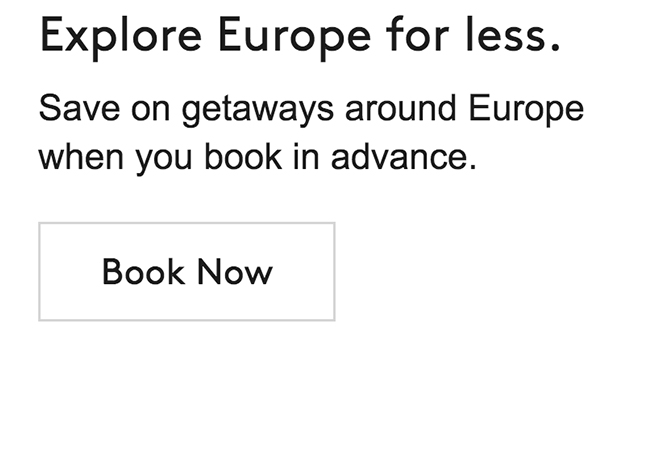Select the "when you book in advance." line

coord(258,157)
